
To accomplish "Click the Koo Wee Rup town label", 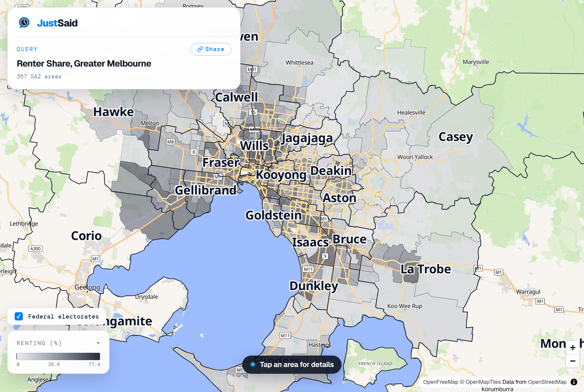I will (404, 306).
